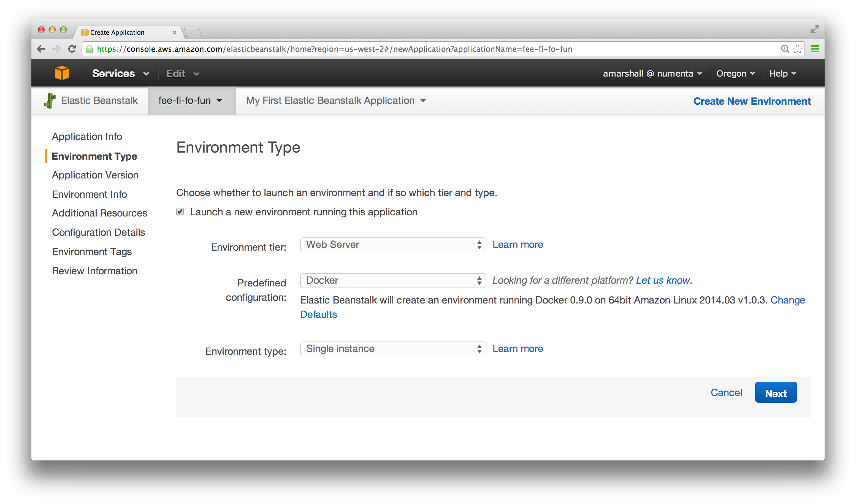Open the Oregon region menu
This screenshot has height=504, width=856.
[735, 74]
